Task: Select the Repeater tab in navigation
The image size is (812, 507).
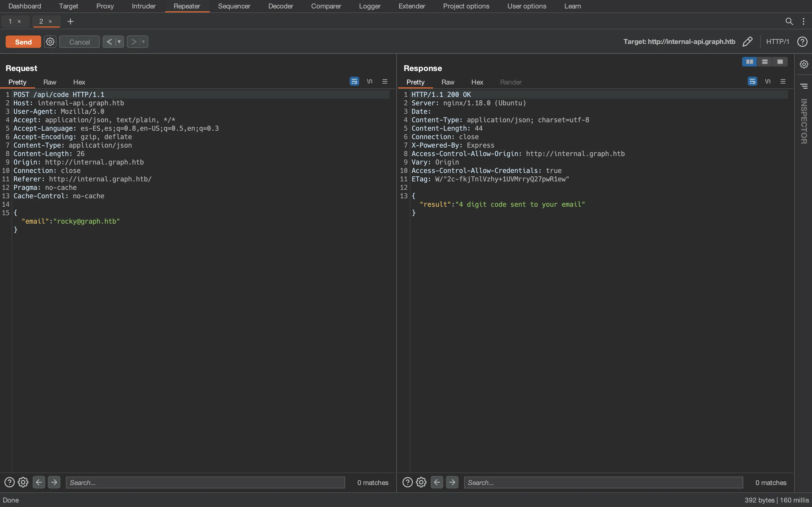Action: click(x=187, y=6)
